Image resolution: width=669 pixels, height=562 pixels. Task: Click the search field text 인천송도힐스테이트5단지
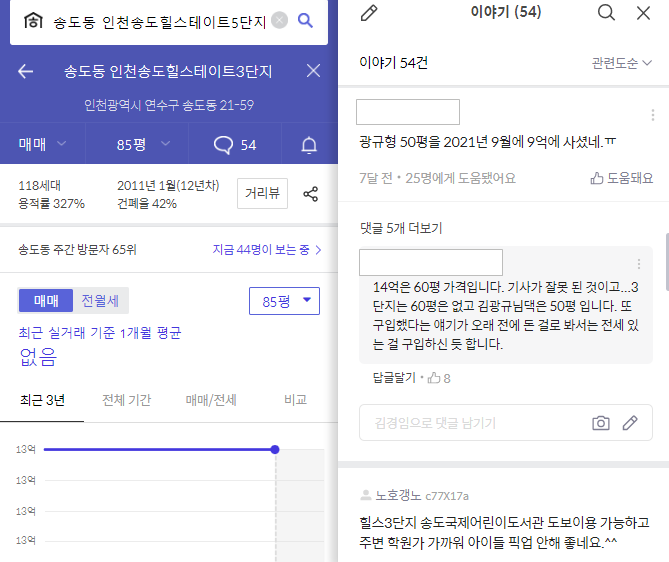tap(160, 21)
